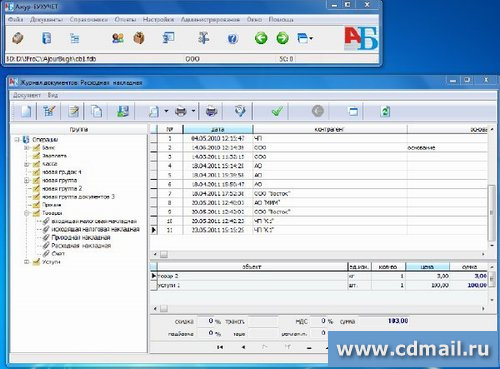Click the цена column header
Image resolution: width=500 pixels, height=369 pixels.
coord(427,267)
